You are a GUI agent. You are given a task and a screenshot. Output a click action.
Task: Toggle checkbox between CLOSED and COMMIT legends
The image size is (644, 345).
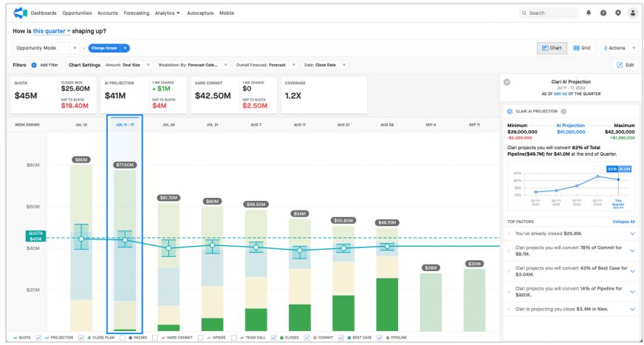(306, 338)
